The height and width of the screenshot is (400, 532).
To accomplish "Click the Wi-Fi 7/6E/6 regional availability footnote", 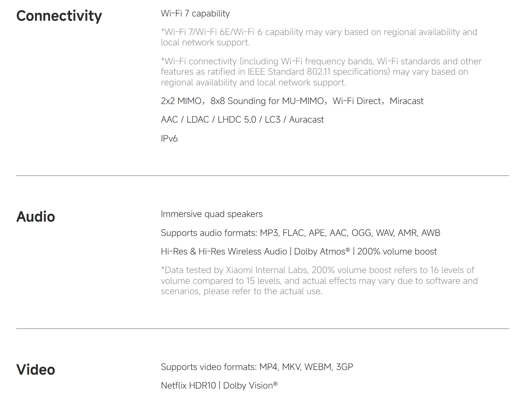I will [x=319, y=37].
